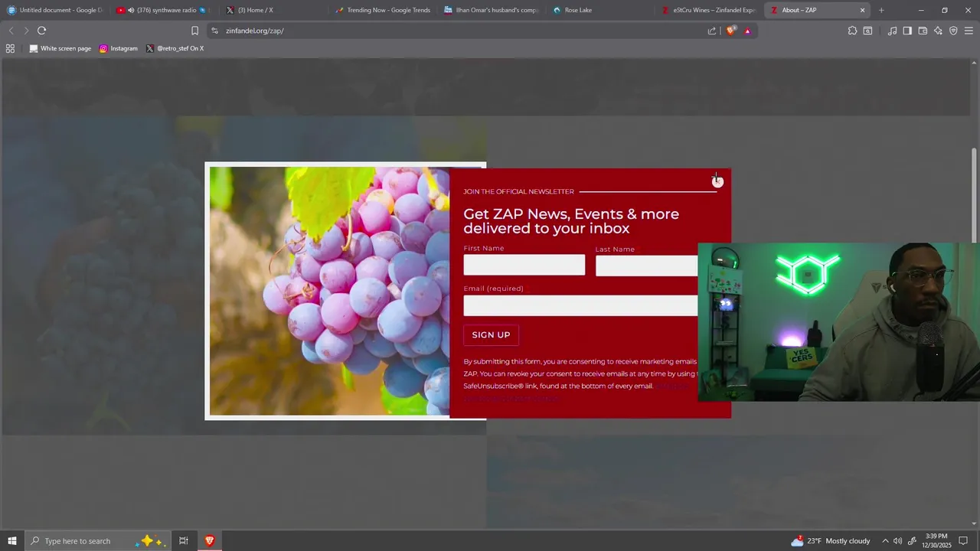Open site settings icon in address bar
Image resolution: width=980 pixels, height=551 pixels.
(214, 31)
